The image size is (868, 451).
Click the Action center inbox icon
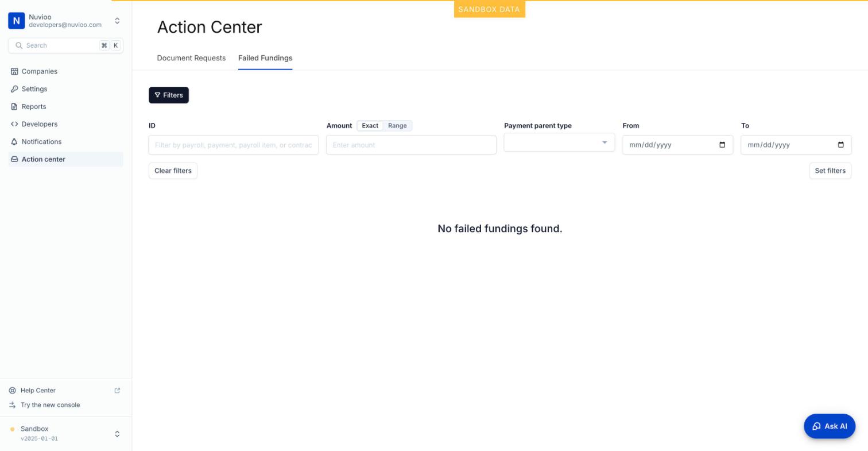point(14,159)
